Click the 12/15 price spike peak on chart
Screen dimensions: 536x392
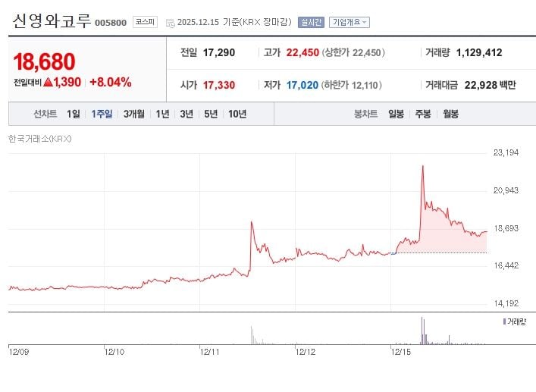(422, 166)
